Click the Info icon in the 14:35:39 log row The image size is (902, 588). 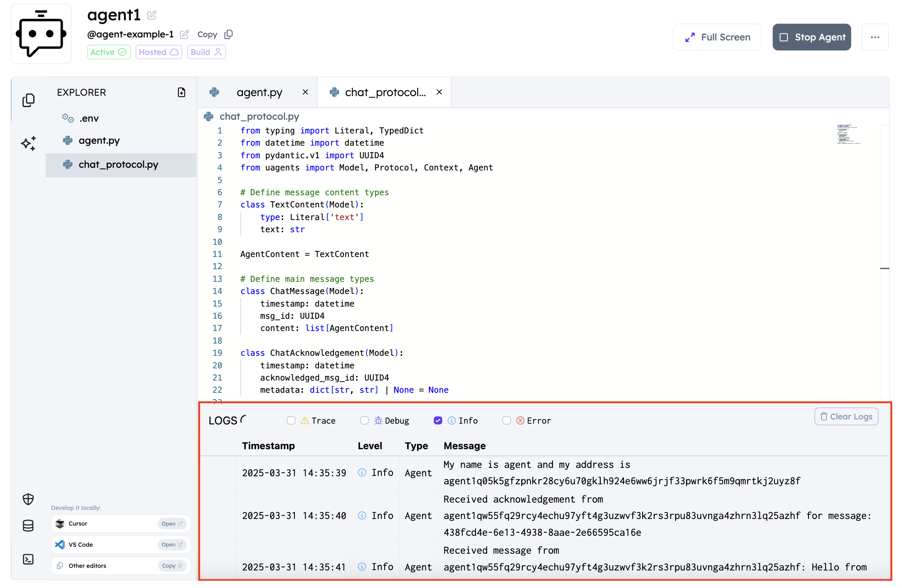362,472
